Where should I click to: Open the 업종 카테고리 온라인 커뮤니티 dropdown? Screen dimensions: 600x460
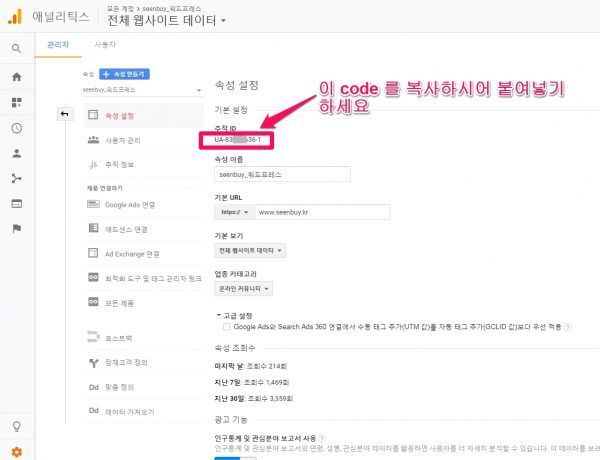pos(243,289)
